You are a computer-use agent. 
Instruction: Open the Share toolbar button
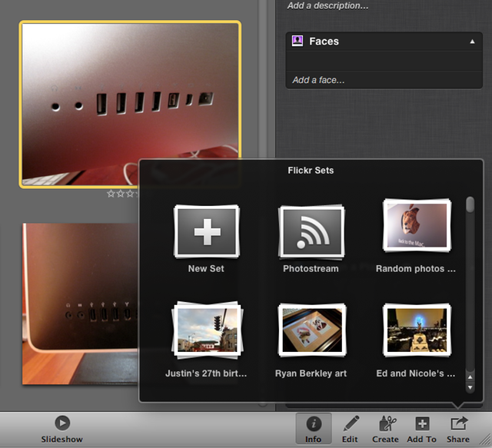[x=458, y=429]
